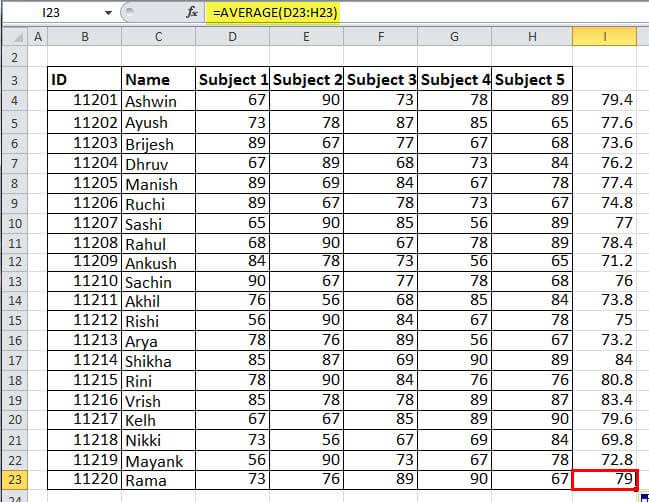This screenshot has width=649, height=502.
Task: Select column E header
Action: click(x=306, y=37)
